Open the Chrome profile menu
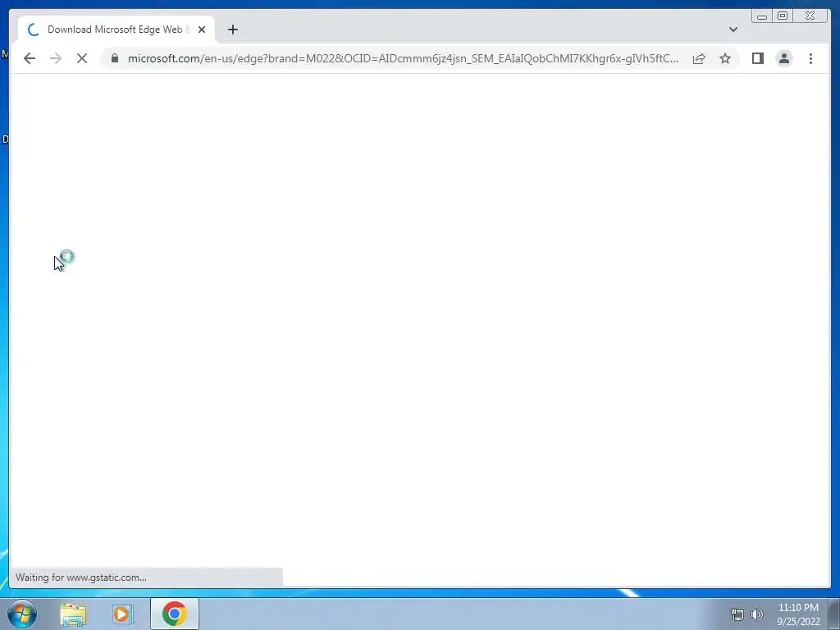Screen dimensions: 840x630 click(x=784, y=58)
